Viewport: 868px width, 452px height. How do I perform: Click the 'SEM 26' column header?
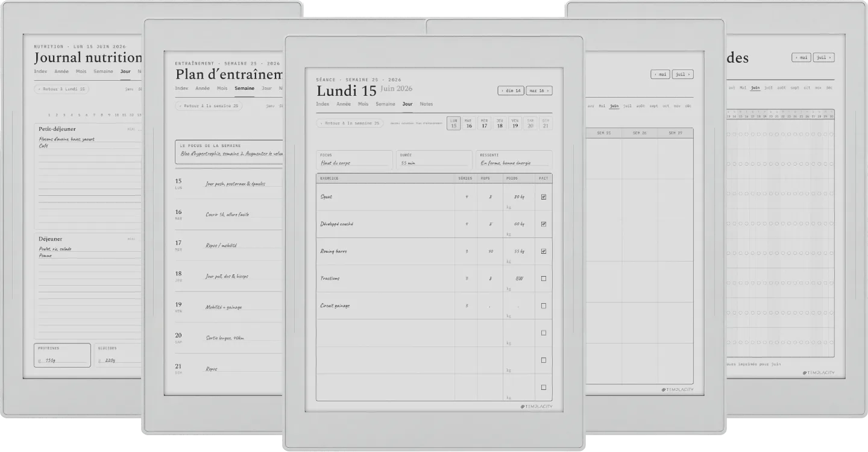pyautogui.click(x=640, y=133)
